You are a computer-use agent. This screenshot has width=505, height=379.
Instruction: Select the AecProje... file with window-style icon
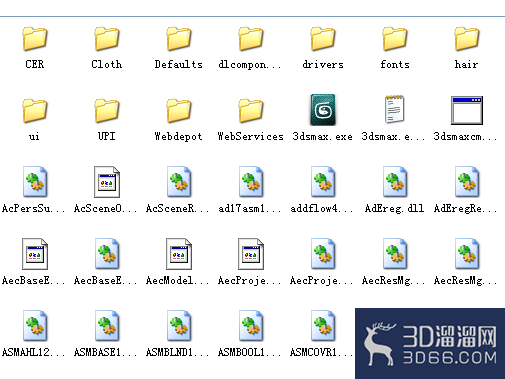coord(251,254)
